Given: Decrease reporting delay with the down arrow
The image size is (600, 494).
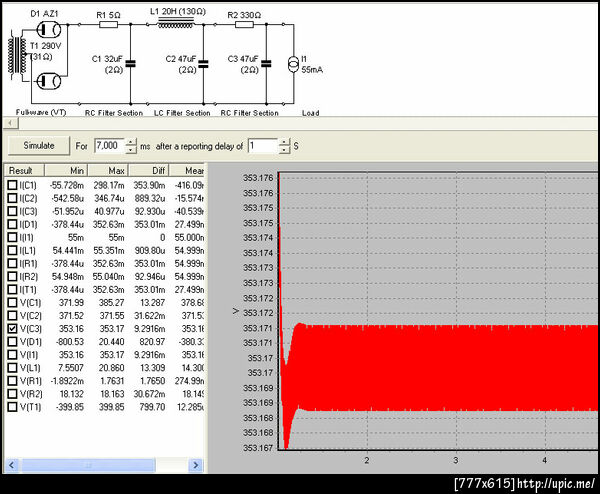Looking at the screenshot, I should [x=284, y=150].
